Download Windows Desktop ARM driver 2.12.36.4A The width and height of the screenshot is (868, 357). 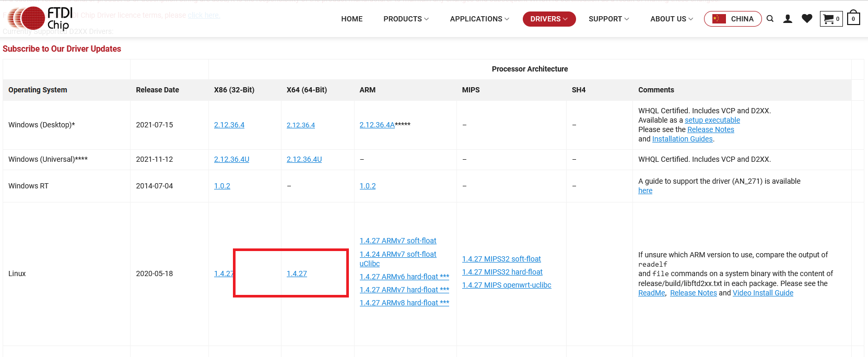pyautogui.click(x=377, y=125)
